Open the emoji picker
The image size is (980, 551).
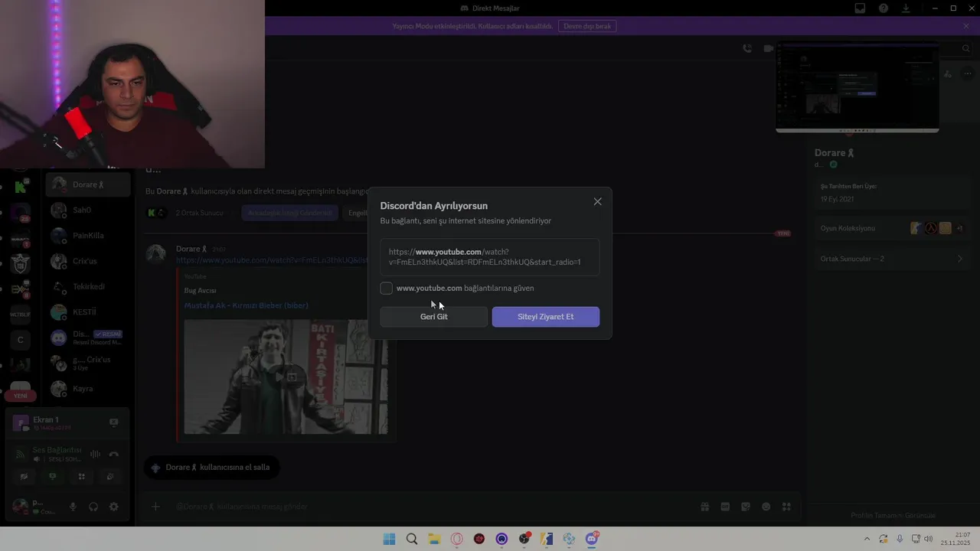(x=766, y=507)
